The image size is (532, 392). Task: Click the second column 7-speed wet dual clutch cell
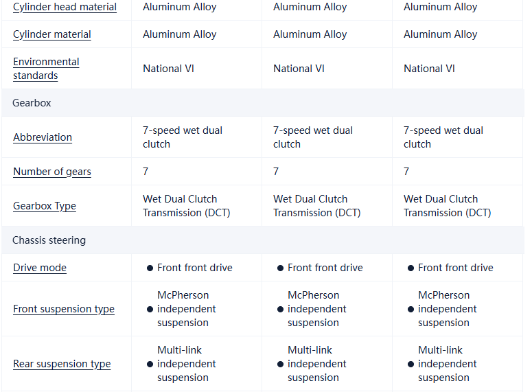click(x=312, y=137)
